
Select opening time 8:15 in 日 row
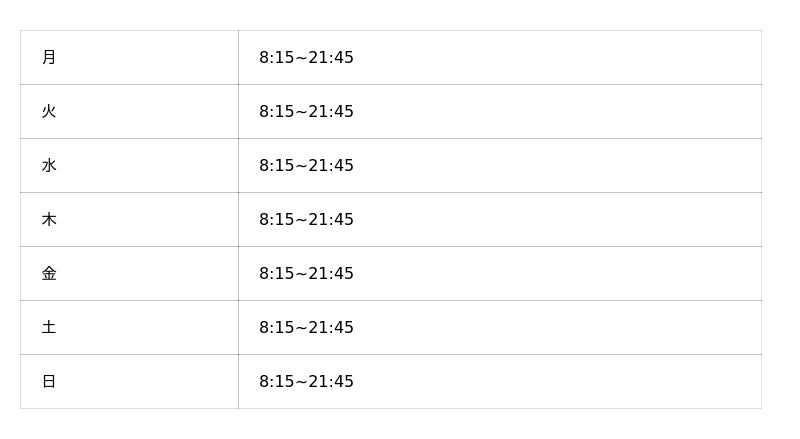pyautogui.click(x=276, y=382)
